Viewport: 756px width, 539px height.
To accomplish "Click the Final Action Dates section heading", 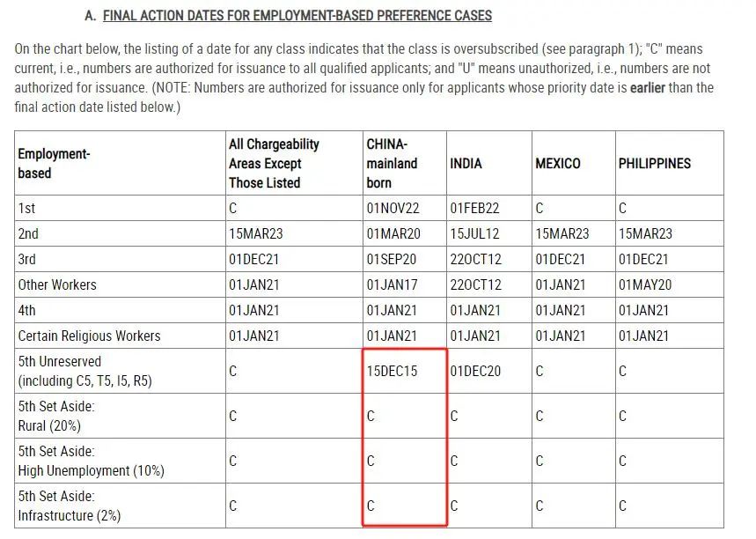I will 297,16.
